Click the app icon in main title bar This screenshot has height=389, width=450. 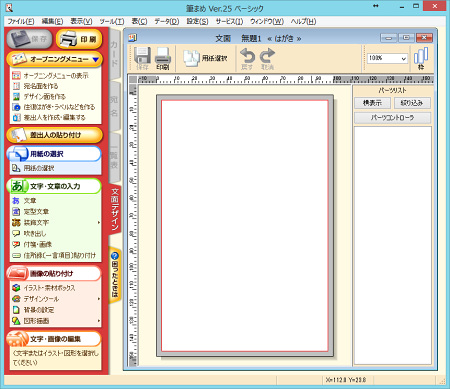10,7
